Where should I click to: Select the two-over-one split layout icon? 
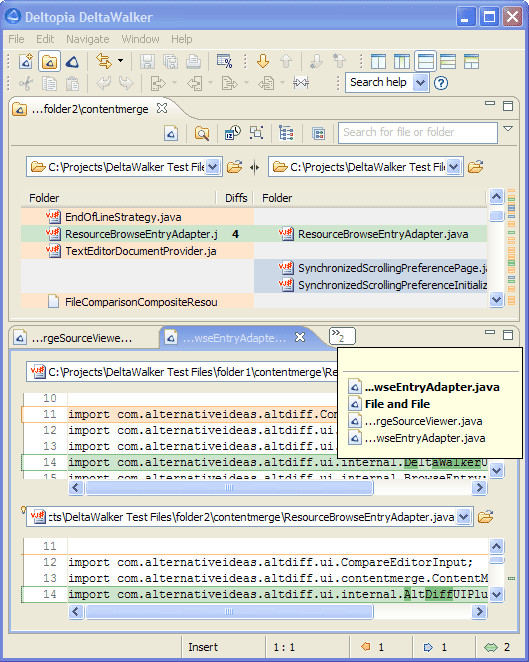471,62
